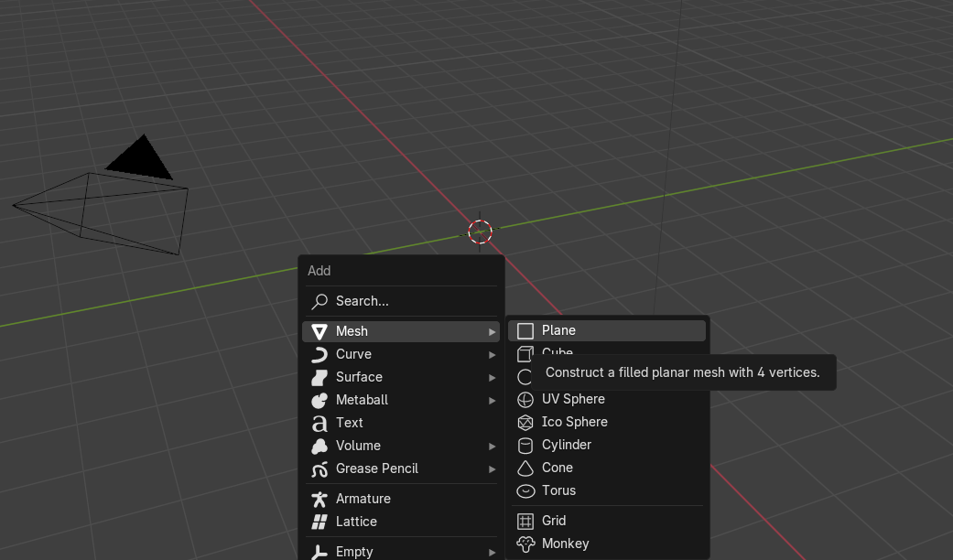
Task: Select the Volume menu entry
Action: coord(401,446)
